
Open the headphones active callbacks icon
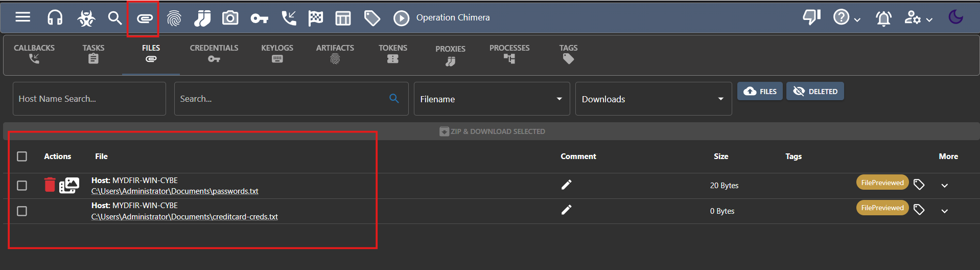55,18
